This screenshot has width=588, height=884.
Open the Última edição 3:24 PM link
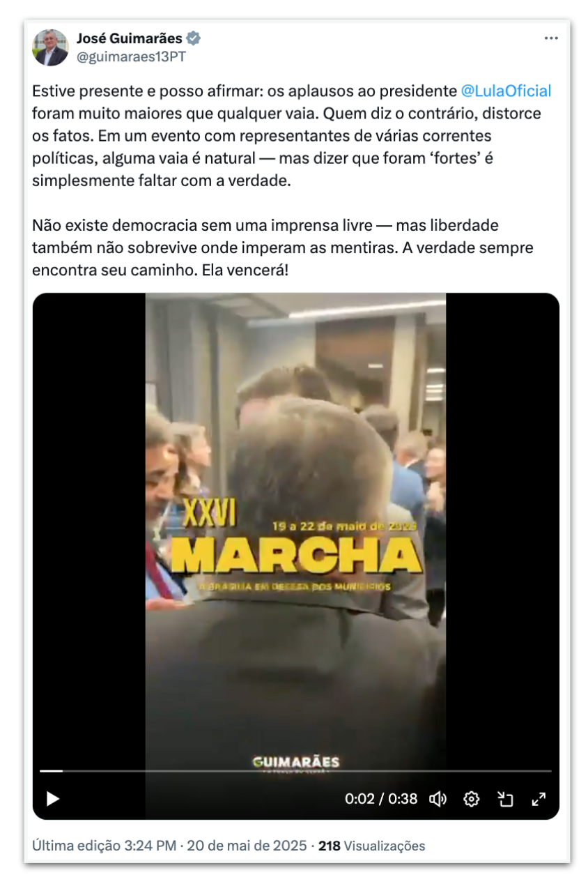pyautogui.click(x=104, y=846)
